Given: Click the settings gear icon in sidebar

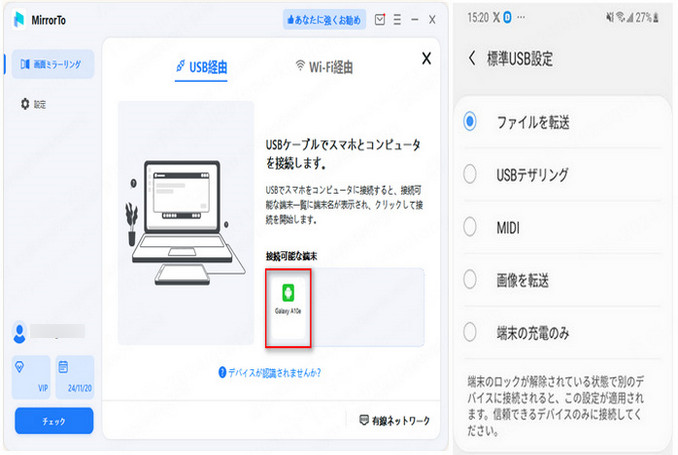Looking at the screenshot, I should click(x=25, y=104).
